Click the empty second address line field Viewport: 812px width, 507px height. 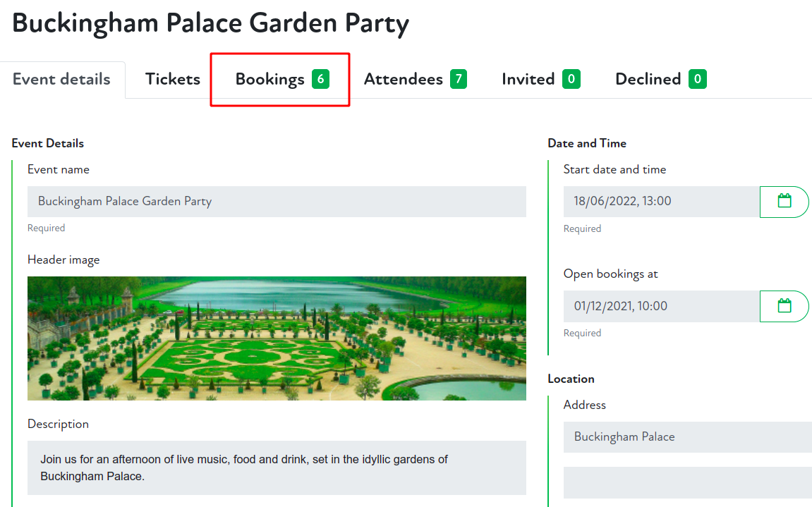(x=687, y=482)
